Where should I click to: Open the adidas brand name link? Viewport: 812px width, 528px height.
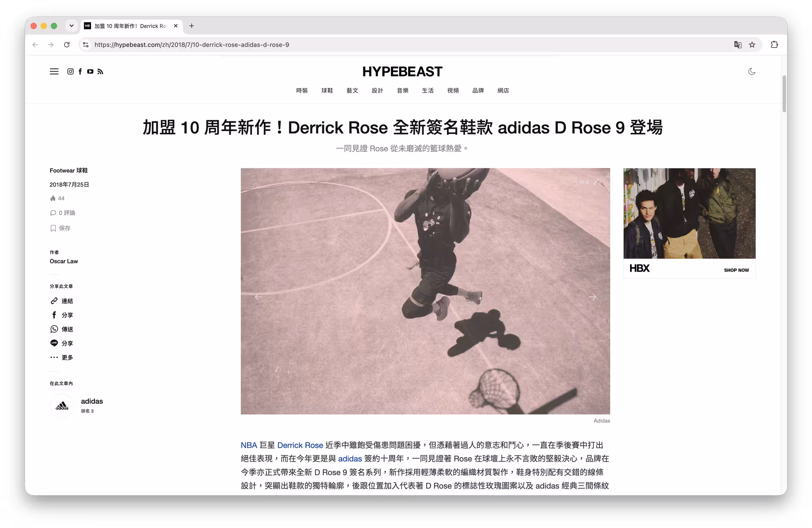(x=92, y=401)
